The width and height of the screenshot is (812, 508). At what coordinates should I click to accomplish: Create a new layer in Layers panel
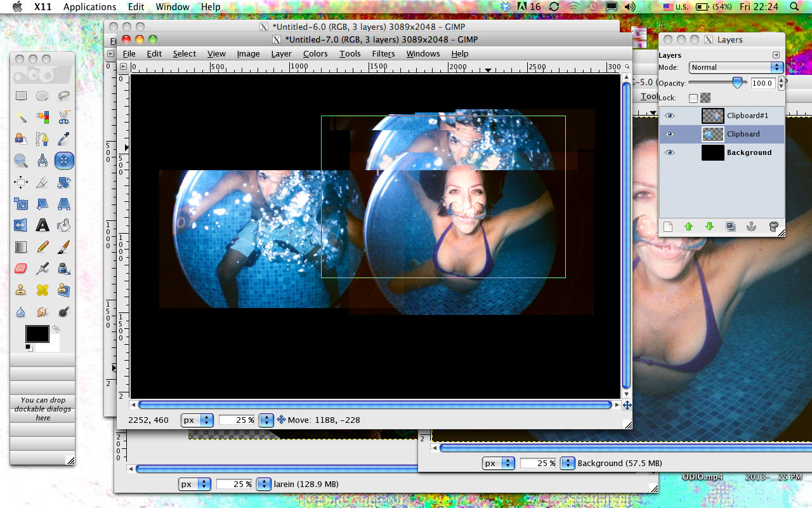667,226
